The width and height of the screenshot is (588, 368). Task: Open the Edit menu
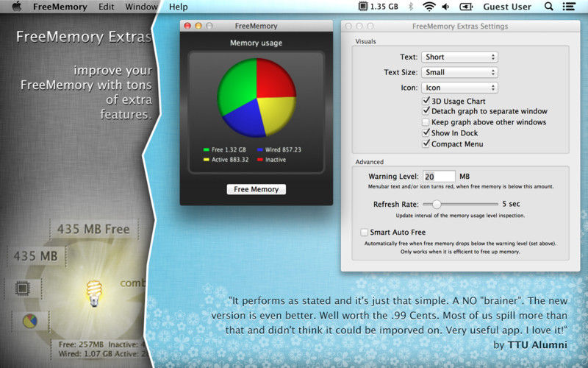(x=106, y=7)
